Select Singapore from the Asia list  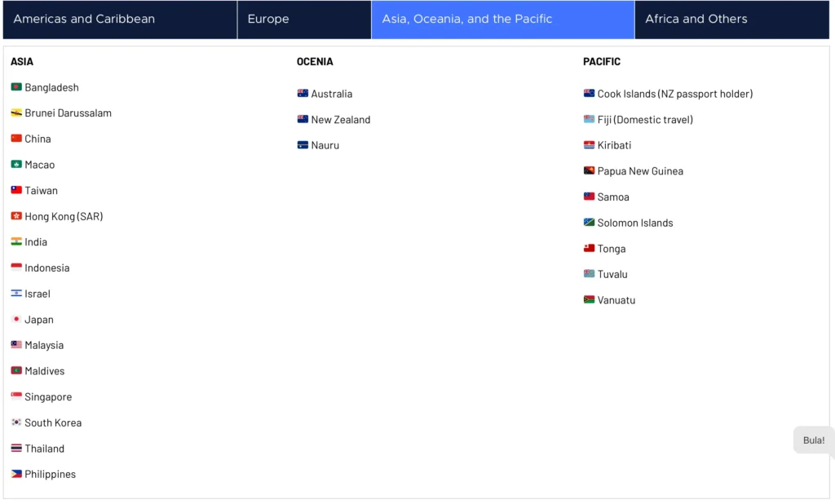coord(48,396)
